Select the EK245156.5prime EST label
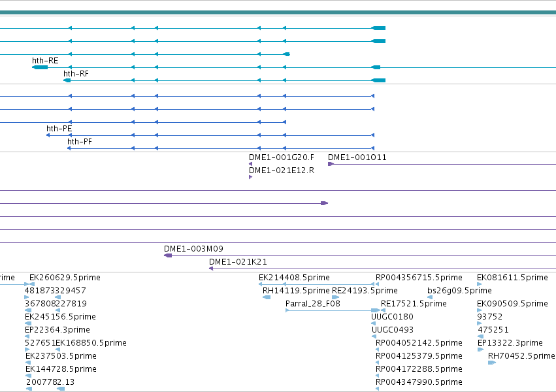556x392 pixels. [x=60, y=316]
